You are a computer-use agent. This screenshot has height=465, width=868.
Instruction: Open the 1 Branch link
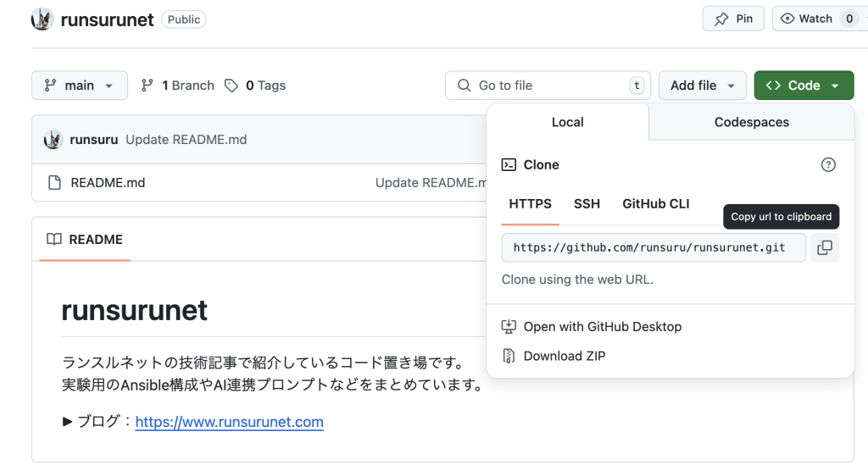pos(178,86)
